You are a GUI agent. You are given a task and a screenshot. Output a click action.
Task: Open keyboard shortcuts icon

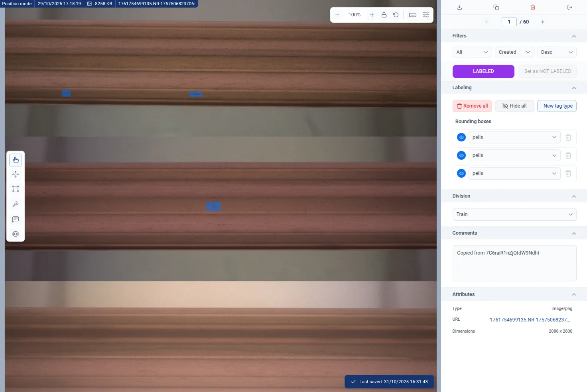(413, 15)
